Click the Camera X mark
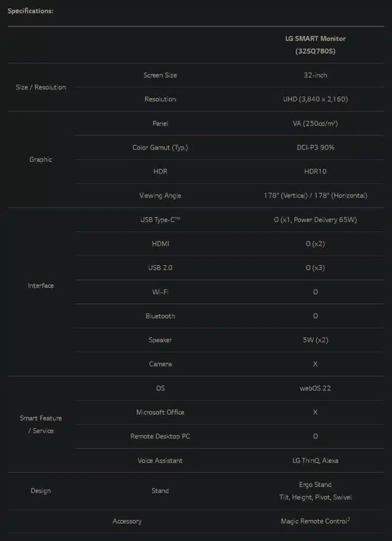This screenshot has width=392, height=541. 315,364
